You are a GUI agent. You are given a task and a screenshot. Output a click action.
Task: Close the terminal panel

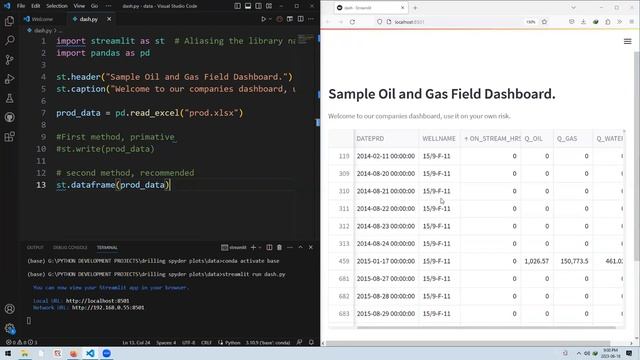click(x=311, y=247)
